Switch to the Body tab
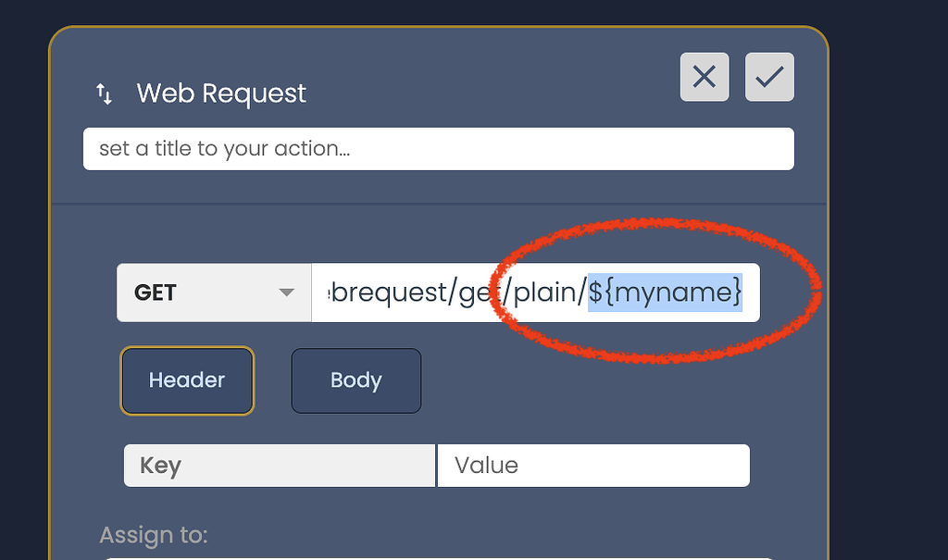948x560 pixels. click(356, 380)
